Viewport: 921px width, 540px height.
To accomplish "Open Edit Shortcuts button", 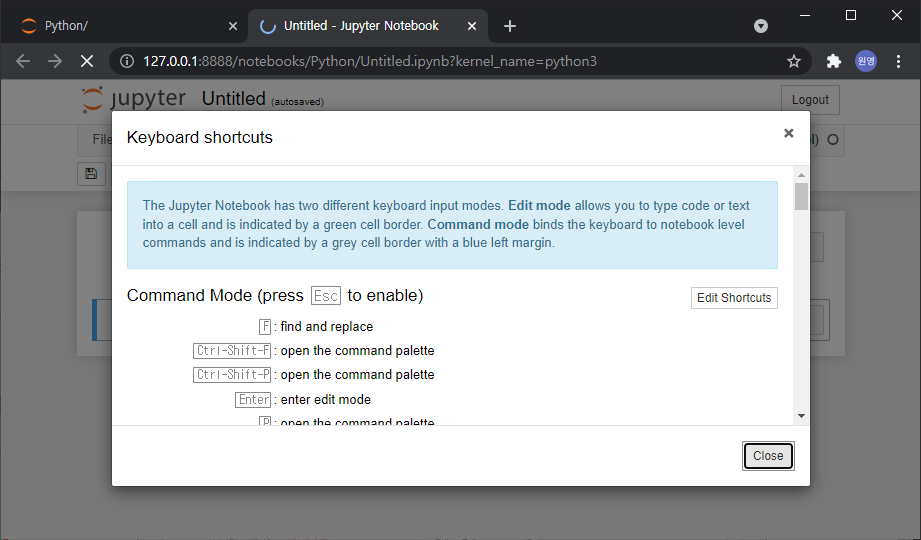I will (x=734, y=298).
